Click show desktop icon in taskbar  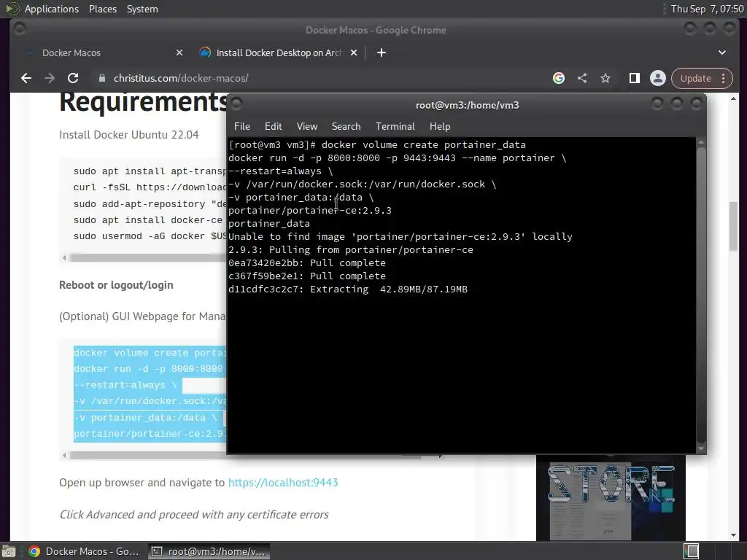click(x=9, y=551)
